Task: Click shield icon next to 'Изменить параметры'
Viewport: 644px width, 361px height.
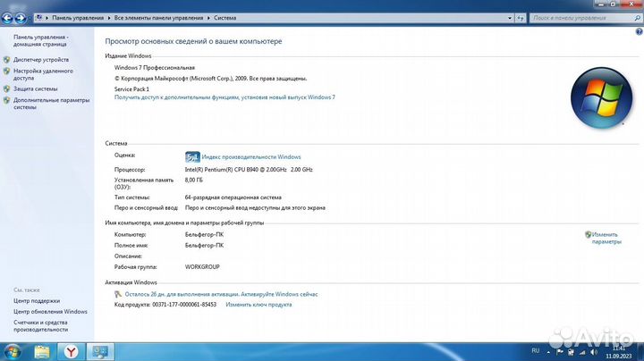Action: coord(588,235)
